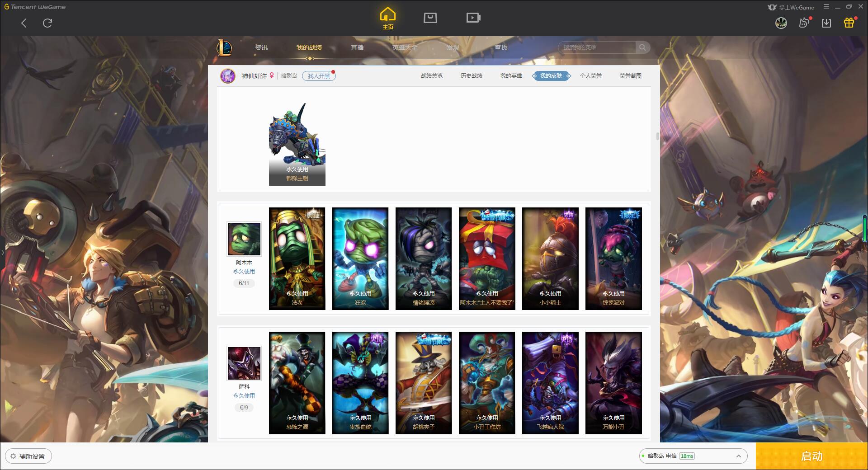Click the 找人开黑 button
The image size is (868, 470).
click(319, 76)
